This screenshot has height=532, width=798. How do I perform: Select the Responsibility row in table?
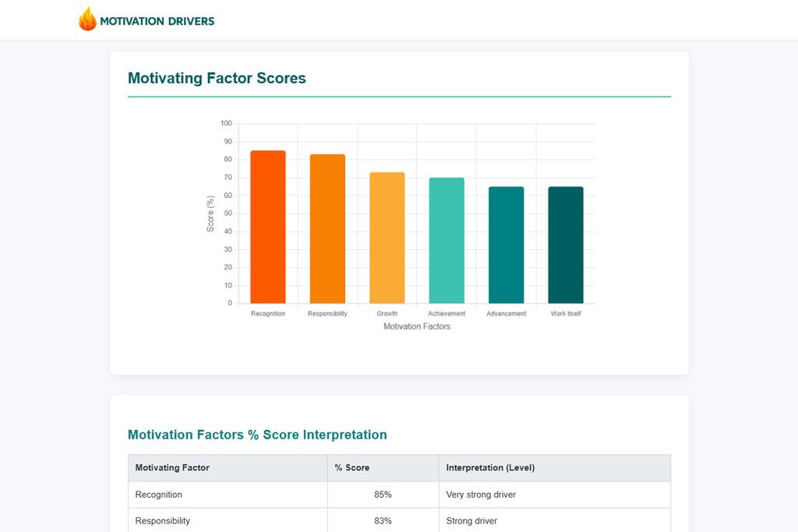pyautogui.click(x=163, y=520)
